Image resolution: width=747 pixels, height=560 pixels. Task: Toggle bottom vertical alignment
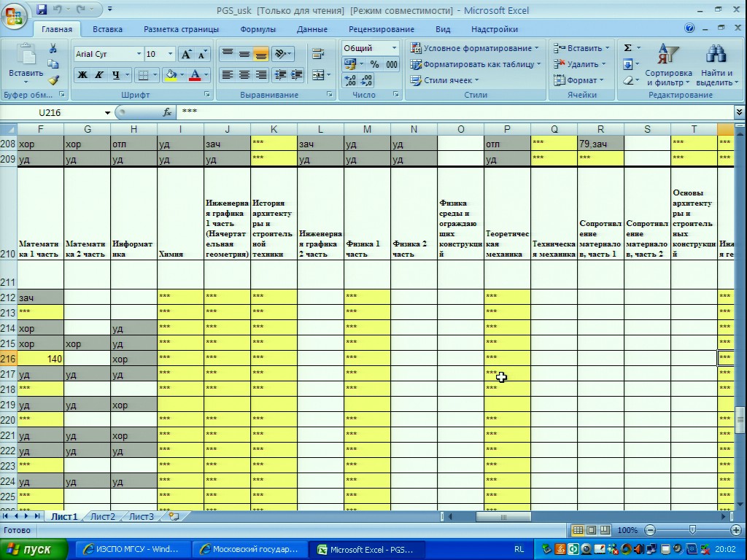pos(260,54)
